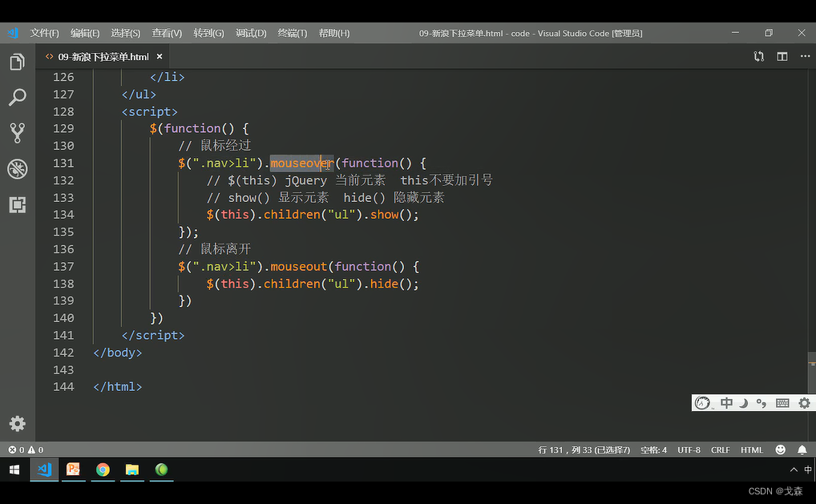Click the 行 131, 列 33 cursor position status
The width and height of the screenshot is (816, 504).
tap(584, 450)
